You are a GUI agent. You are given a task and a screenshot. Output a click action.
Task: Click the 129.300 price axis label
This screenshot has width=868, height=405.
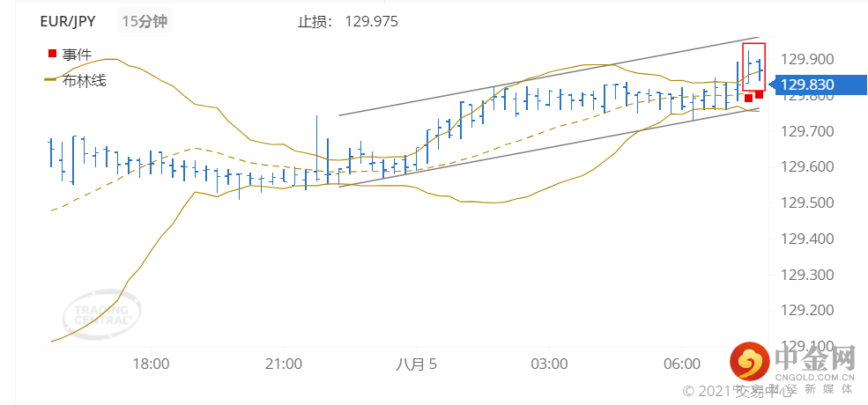[808, 275]
